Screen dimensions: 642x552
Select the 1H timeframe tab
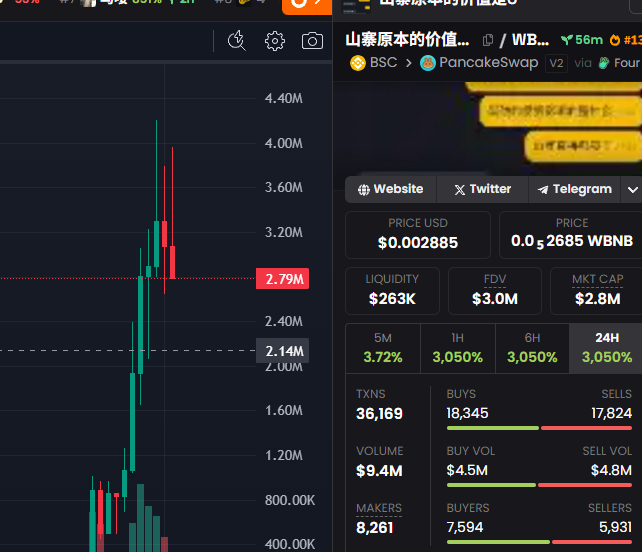coord(458,348)
